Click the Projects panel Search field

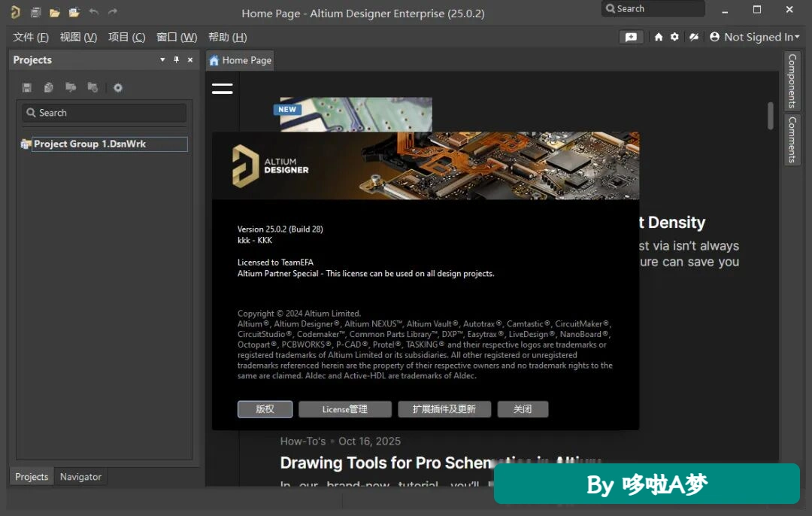pyautogui.click(x=104, y=113)
